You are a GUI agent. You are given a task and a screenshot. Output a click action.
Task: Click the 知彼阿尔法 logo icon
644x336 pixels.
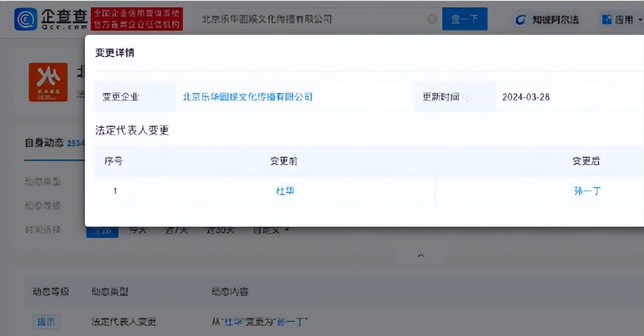(521, 20)
